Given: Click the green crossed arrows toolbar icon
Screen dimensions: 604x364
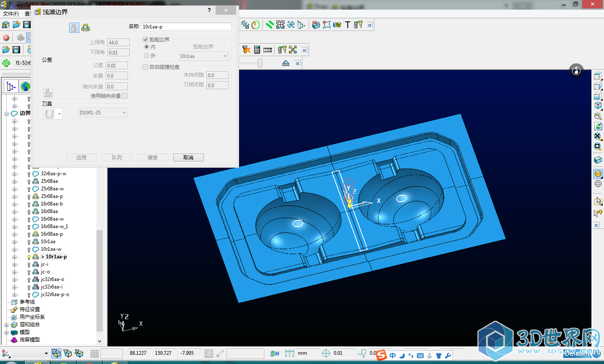Looking at the screenshot, I should click(x=293, y=50).
